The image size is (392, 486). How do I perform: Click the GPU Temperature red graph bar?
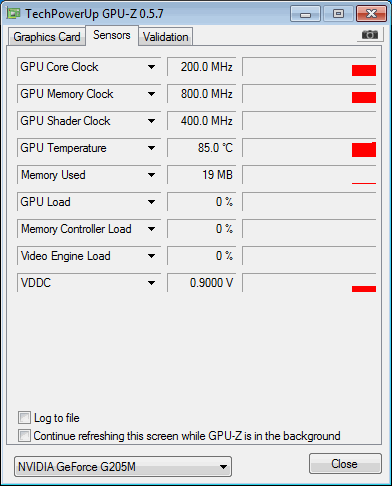[364, 149]
